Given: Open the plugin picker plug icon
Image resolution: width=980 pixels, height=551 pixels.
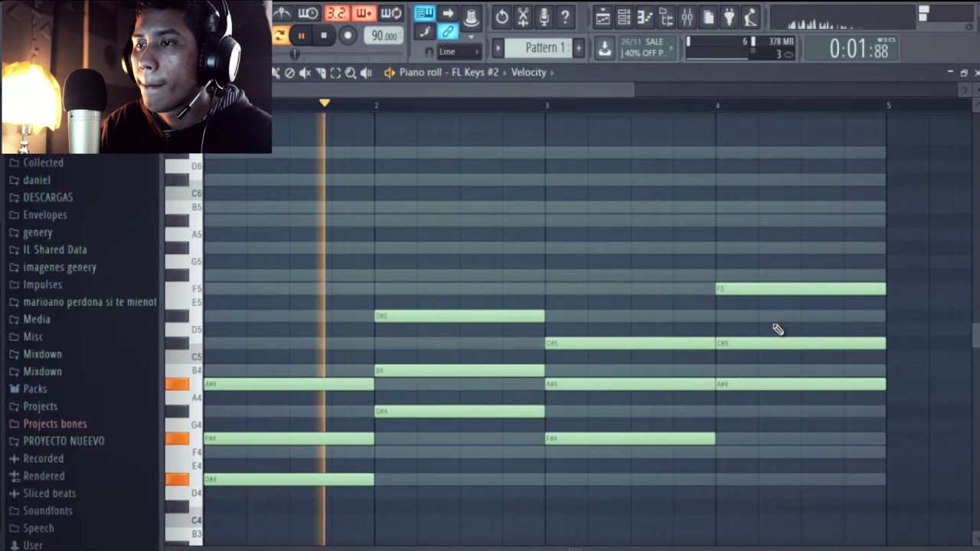Looking at the screenshot, I should click(x=729, y=16).
